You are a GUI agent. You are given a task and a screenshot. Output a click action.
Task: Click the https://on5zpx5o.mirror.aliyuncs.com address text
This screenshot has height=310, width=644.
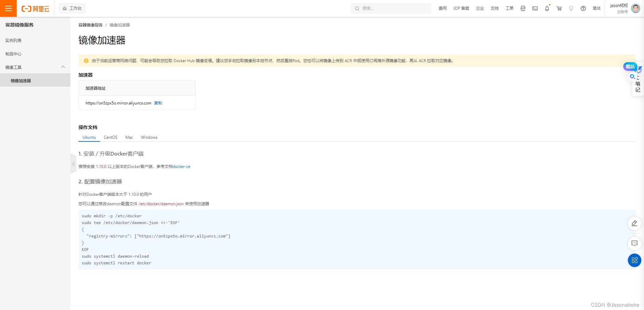tap(118, 103)
